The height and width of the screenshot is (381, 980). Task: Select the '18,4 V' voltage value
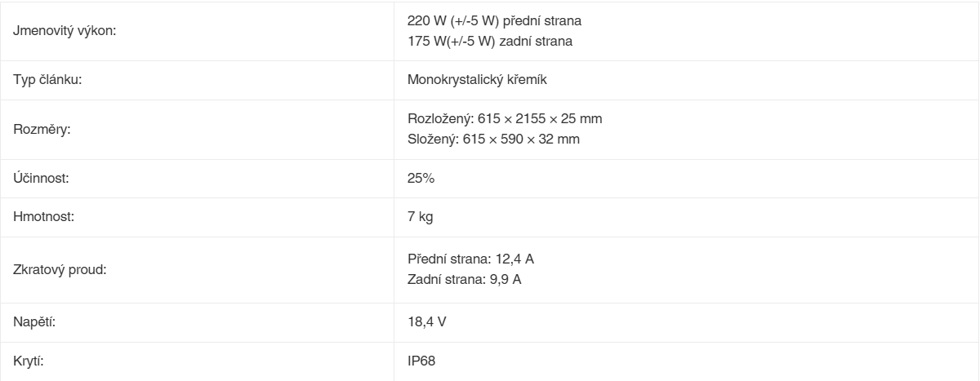[x=426, y=321]
